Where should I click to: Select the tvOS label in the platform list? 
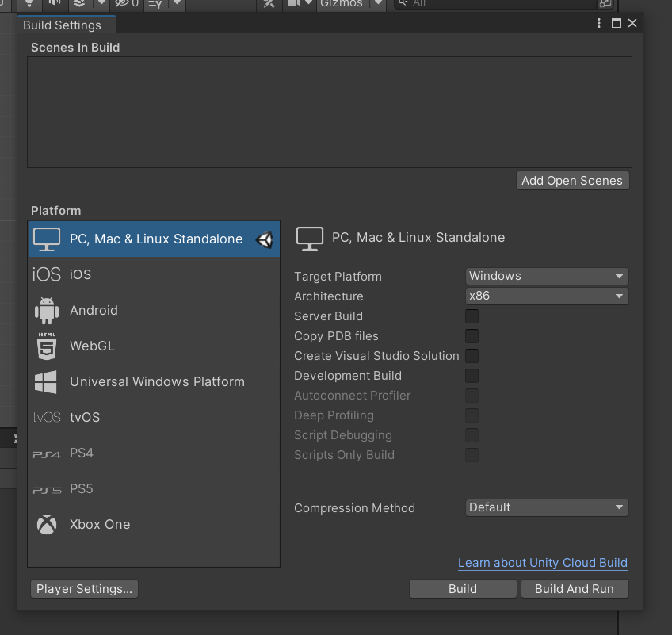(85, 417)
